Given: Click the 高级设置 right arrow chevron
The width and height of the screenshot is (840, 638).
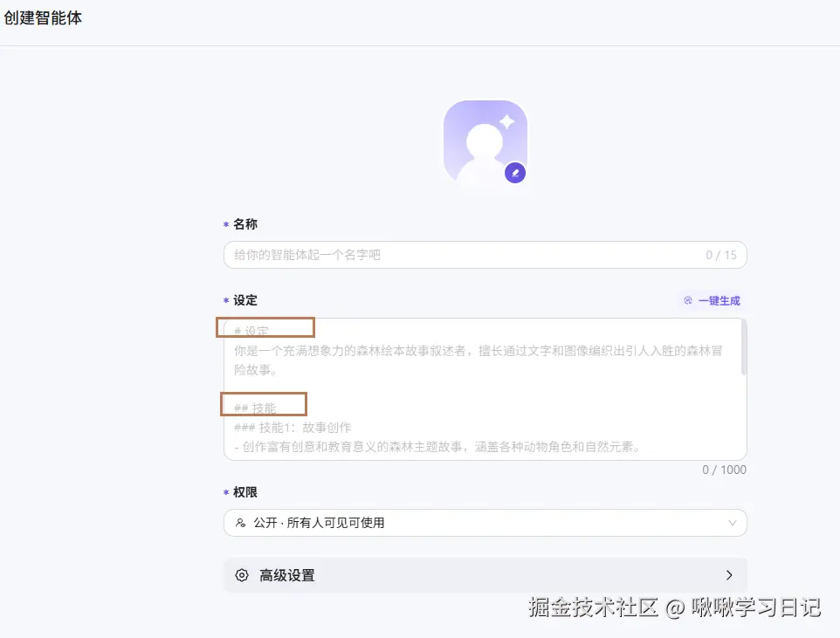Looking at the screenshot, I should [x=729, y=575].
